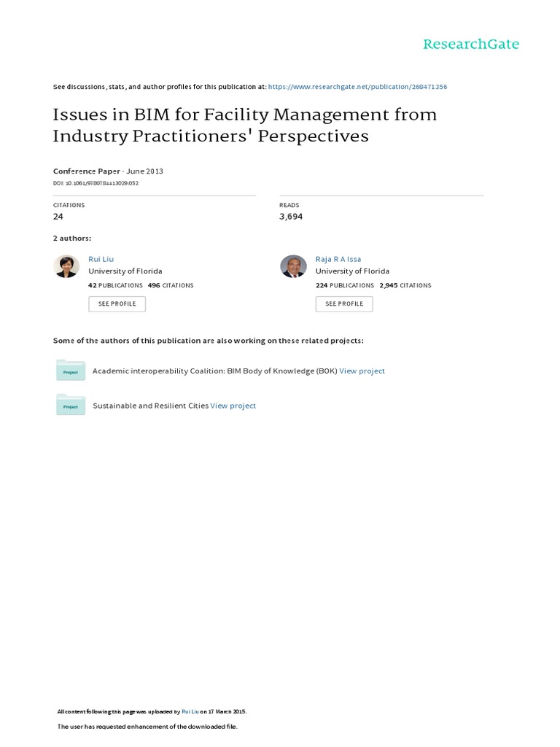Viewport: 560px width, 747px height.
Task: View project for Academic Interoperability Coalition
Action: pyautogui.click(x=362, y=371)
